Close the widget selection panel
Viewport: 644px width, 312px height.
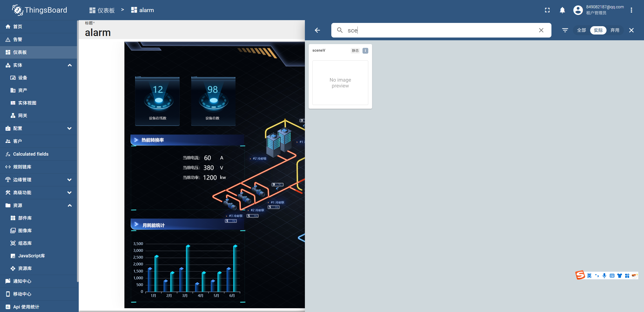pos(631,30)
